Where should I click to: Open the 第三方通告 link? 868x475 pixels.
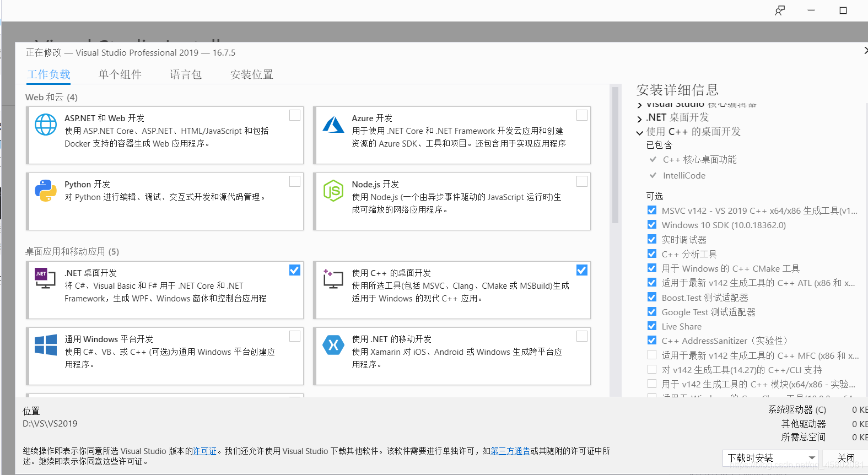(510, 451)
